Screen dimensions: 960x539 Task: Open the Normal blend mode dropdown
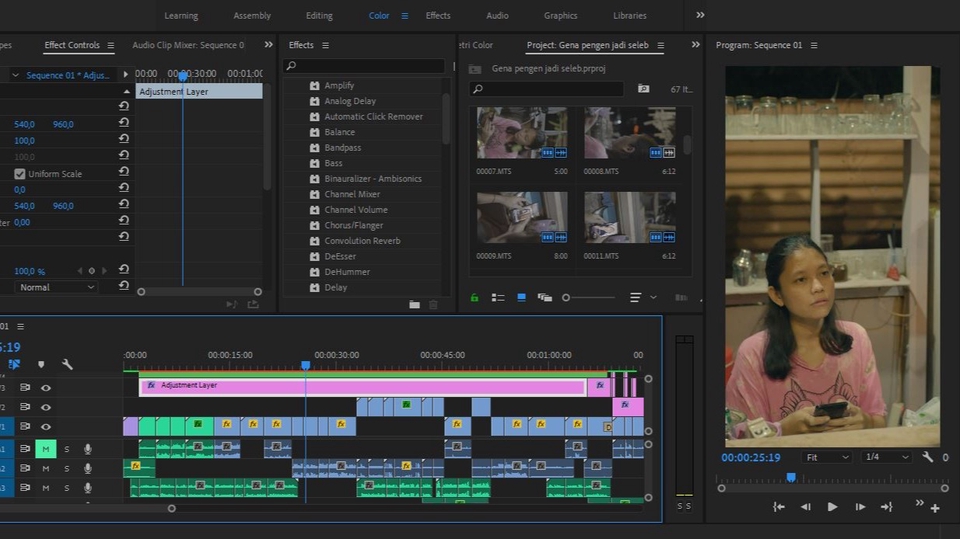56,287
